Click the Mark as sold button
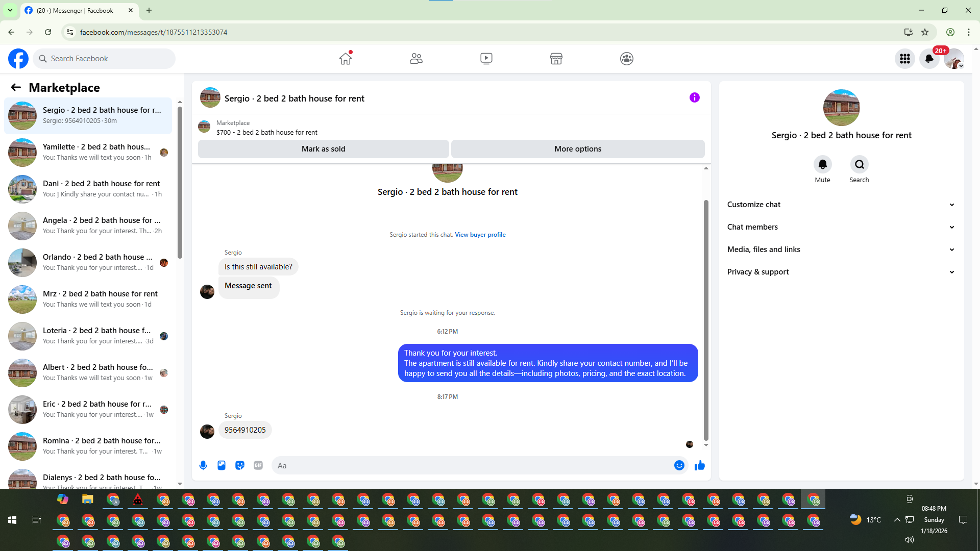 click(x=323, y=149)
